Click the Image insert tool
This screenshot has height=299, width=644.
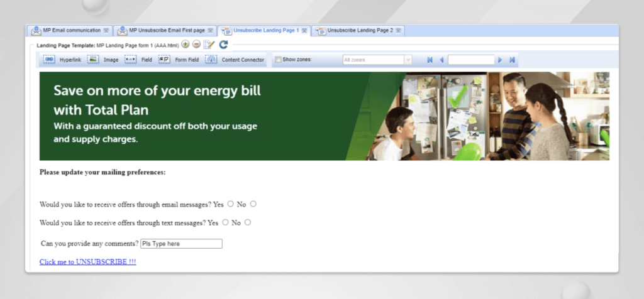coord(103,60)
